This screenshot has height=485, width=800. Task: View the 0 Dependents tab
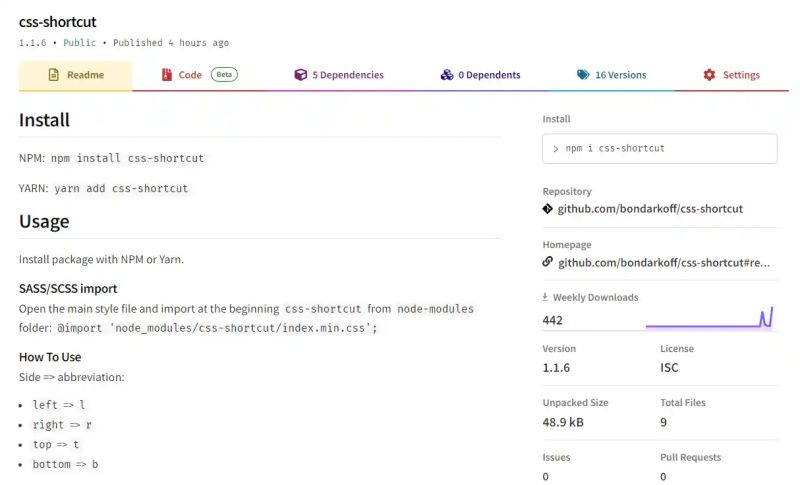[x=480, y=75]
